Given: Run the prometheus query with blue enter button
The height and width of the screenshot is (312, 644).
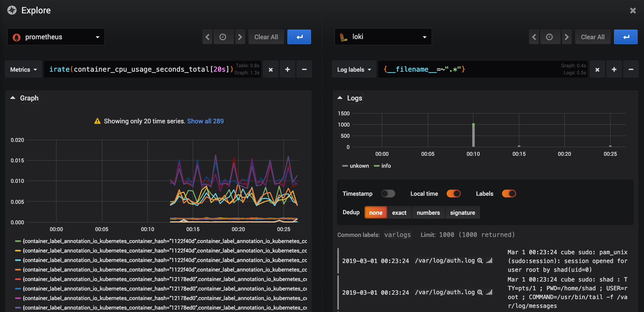Looking at the screenshot, I should 299,37.
